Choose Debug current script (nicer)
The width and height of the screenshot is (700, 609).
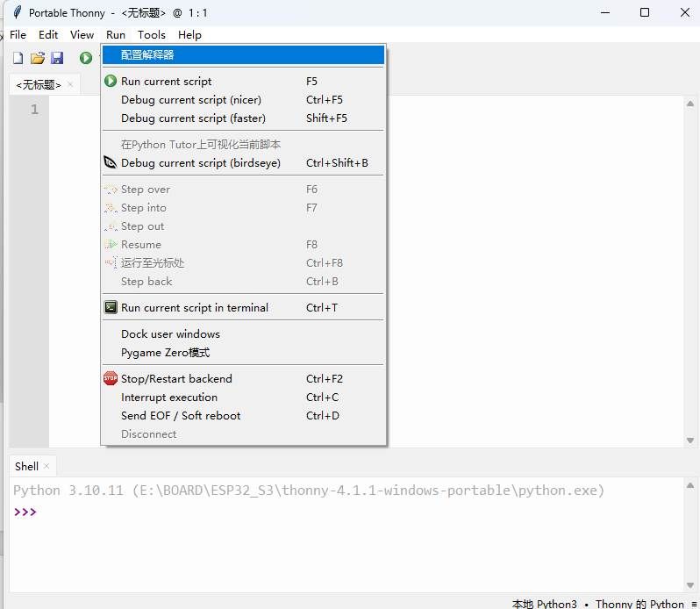click(x=243, y=99)
